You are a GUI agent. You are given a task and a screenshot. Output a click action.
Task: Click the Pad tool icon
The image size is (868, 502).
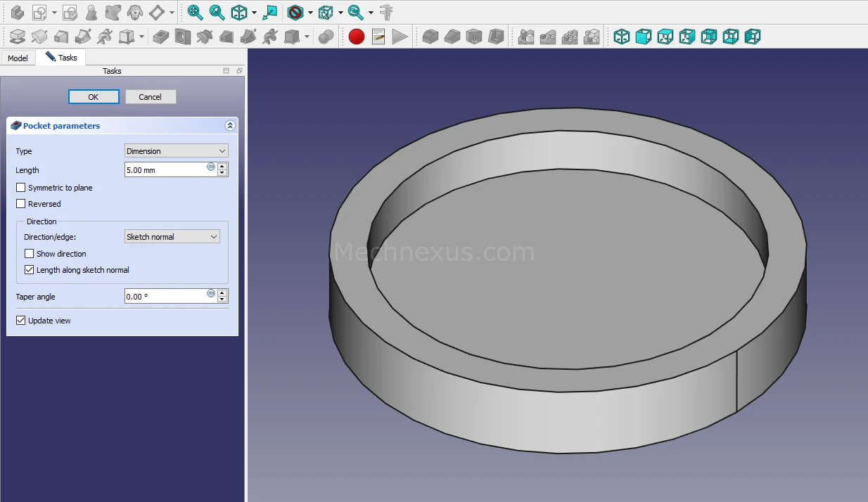[x=18, y=37]
